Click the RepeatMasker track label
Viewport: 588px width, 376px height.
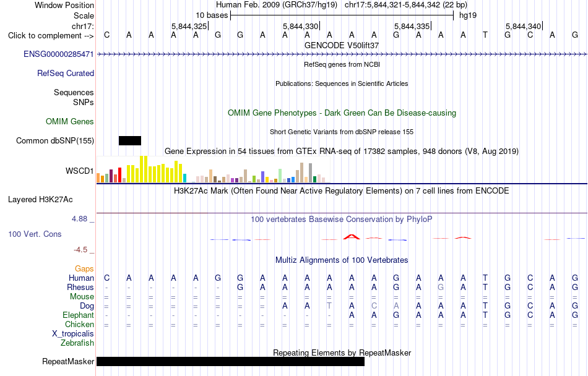[68, 361]
